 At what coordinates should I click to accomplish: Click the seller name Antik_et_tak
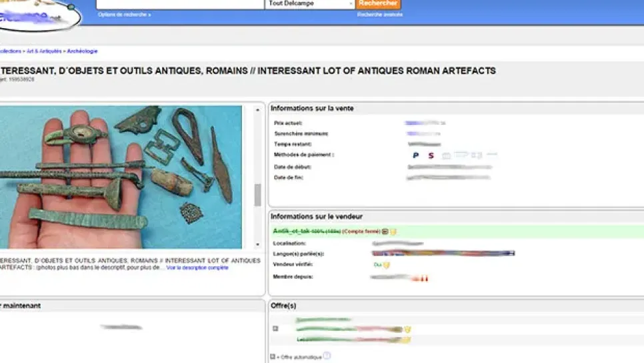[292, 231]
